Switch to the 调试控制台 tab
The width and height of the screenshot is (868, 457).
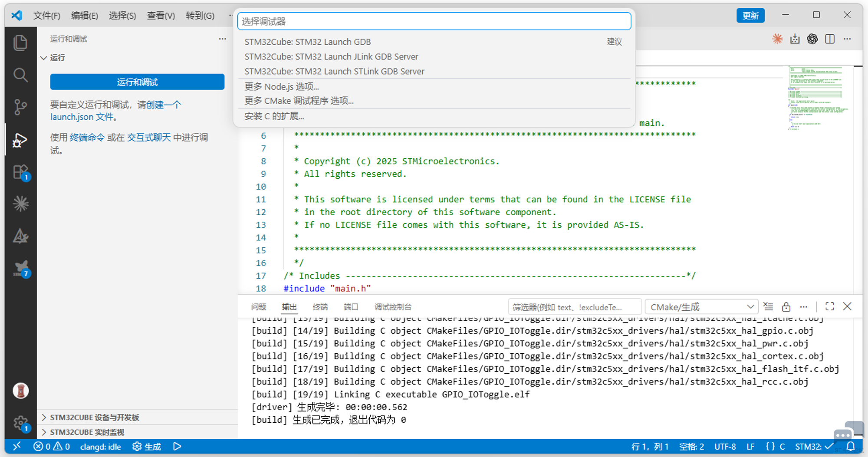click(x=393, y=307)
